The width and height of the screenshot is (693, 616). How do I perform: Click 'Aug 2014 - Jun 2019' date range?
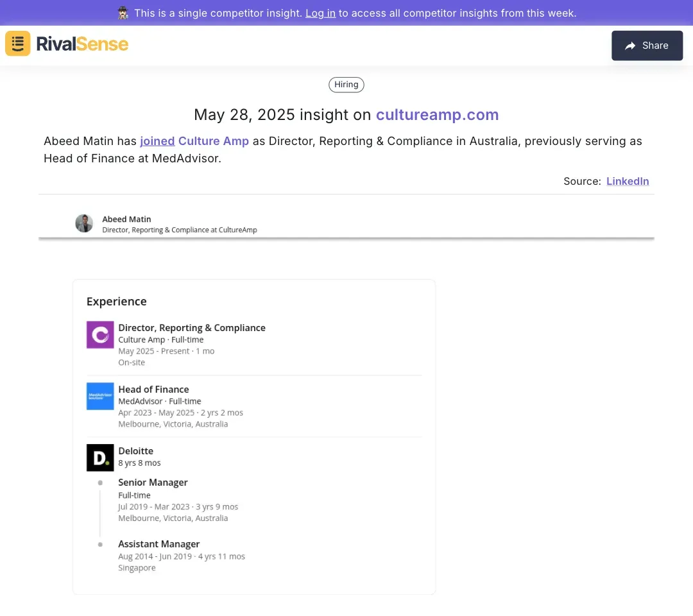(x=155, y=556)
